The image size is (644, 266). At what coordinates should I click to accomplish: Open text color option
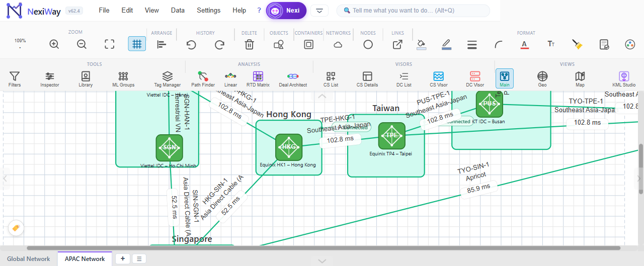coord(524,44)
